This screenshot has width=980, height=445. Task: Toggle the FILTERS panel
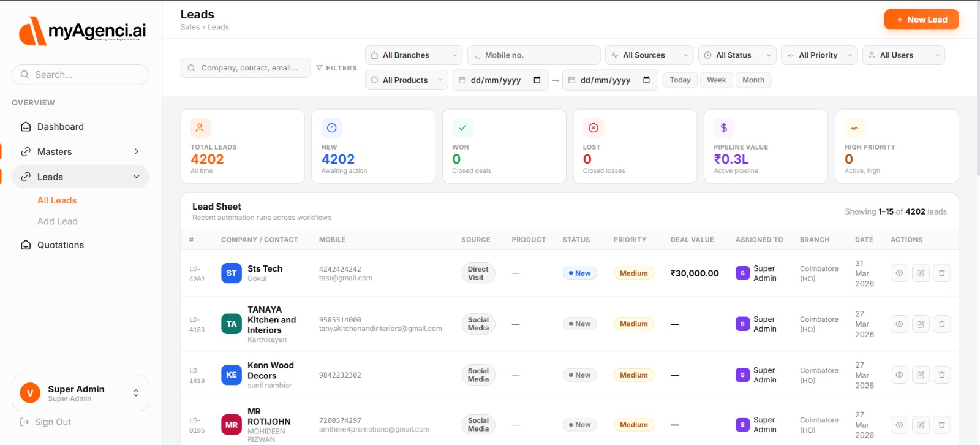pos(336,68)
